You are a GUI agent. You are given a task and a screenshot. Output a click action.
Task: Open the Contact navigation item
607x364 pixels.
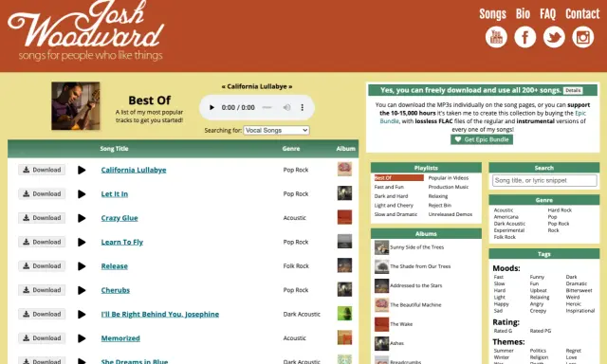[582, 14]
